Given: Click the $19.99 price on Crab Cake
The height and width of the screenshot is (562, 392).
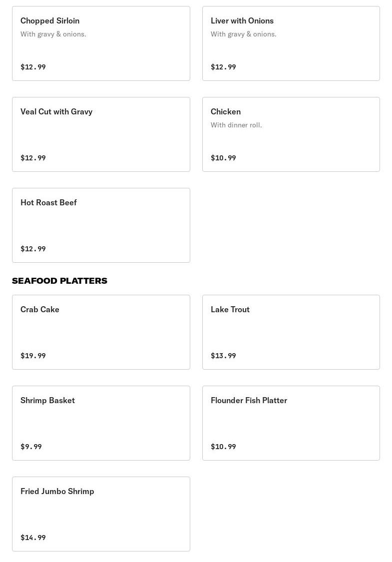Looking at the screenshot, I should [33, 356].
